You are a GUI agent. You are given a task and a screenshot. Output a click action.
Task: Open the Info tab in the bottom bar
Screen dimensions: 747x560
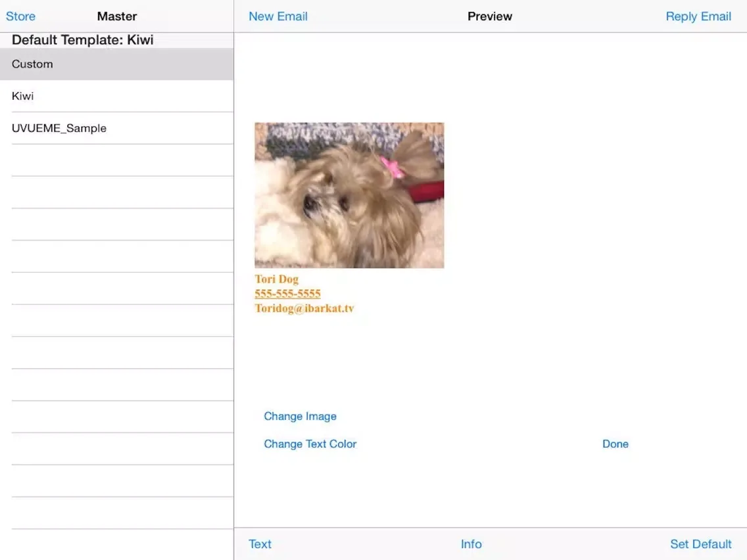click(x=471, y=544)
